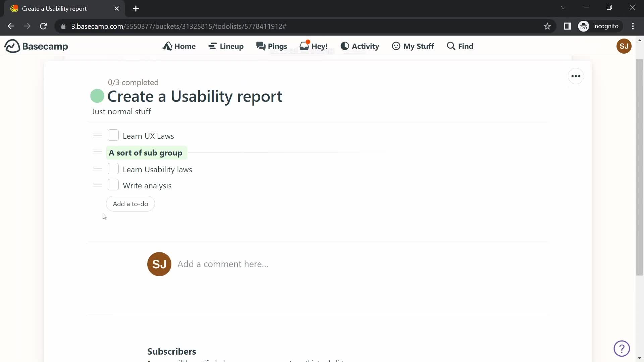644x362 pixels.
Task: Click the Add a comment input field
Action: (224, 264)
